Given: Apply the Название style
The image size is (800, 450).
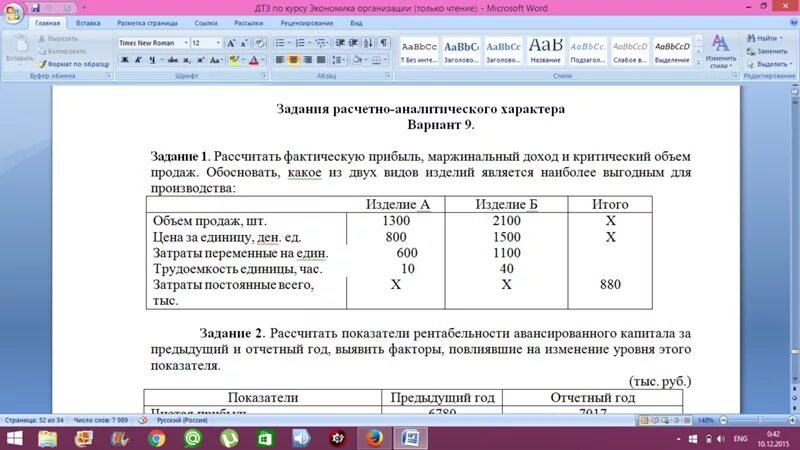Looking at the screenshot, I should coord(545,51).
